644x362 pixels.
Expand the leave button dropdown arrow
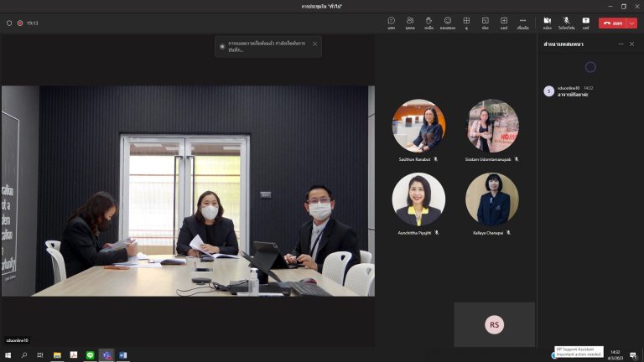pyautogui.click(x=632, y=23)
